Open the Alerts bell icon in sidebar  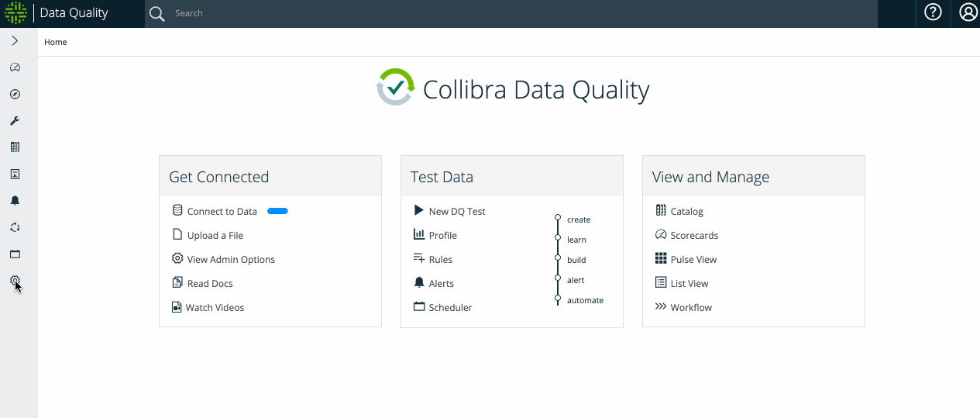pyautogui.click(x=15, y=201)
